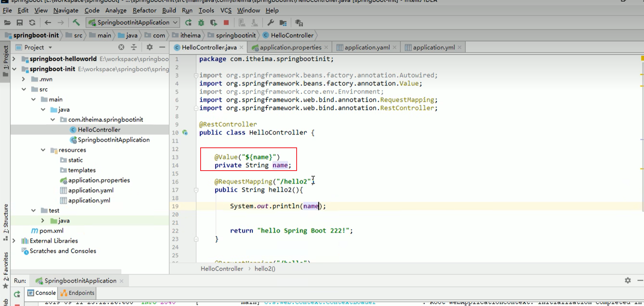Select application.properties in project tree

point(95,180)
